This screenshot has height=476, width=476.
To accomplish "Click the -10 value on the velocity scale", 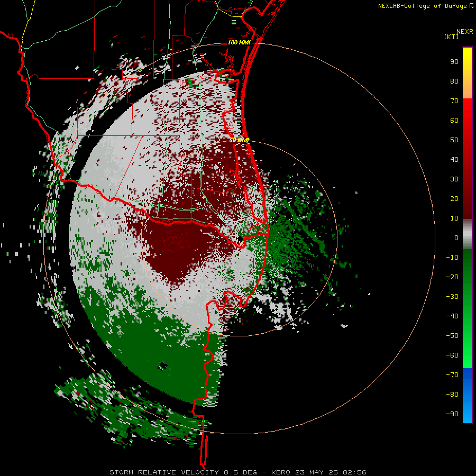I will 452,258.
